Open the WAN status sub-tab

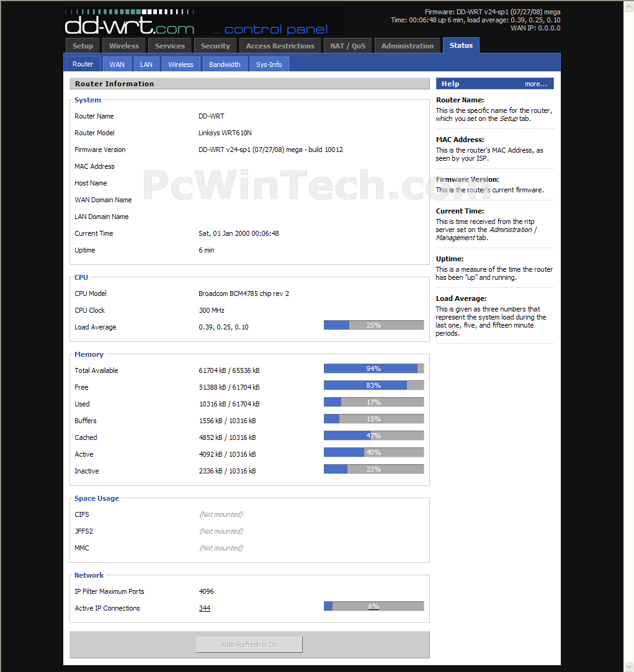117,65
